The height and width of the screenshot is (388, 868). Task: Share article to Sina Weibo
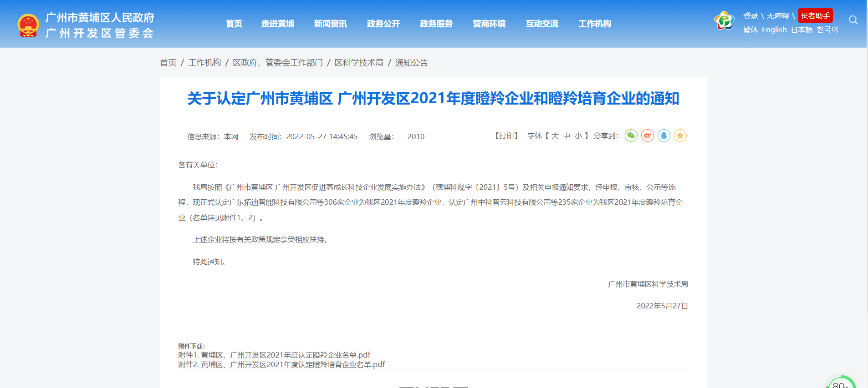tap(647, 136)
